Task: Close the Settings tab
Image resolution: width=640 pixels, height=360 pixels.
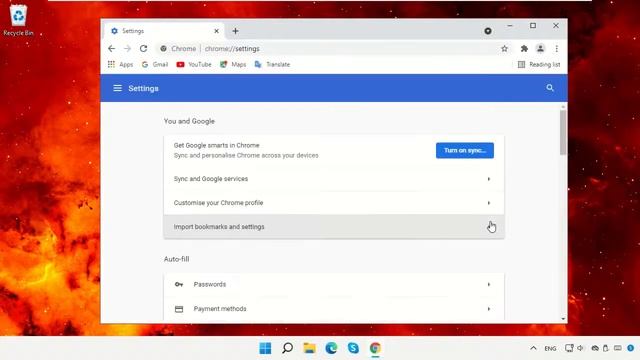Action: coord(216,31)
